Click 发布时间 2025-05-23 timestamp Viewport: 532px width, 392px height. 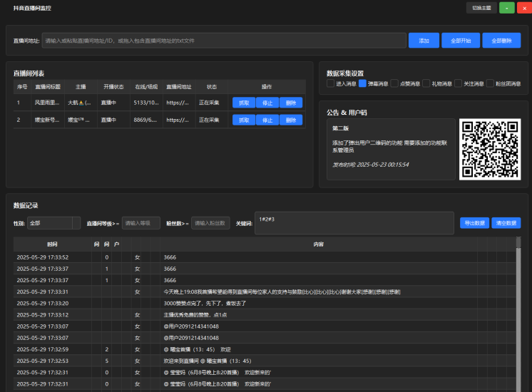click(371, 165)
